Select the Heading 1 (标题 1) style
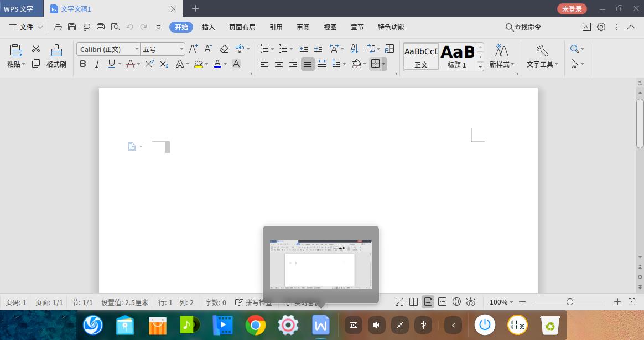Screen dimensions: 644x340 point(457,56)
